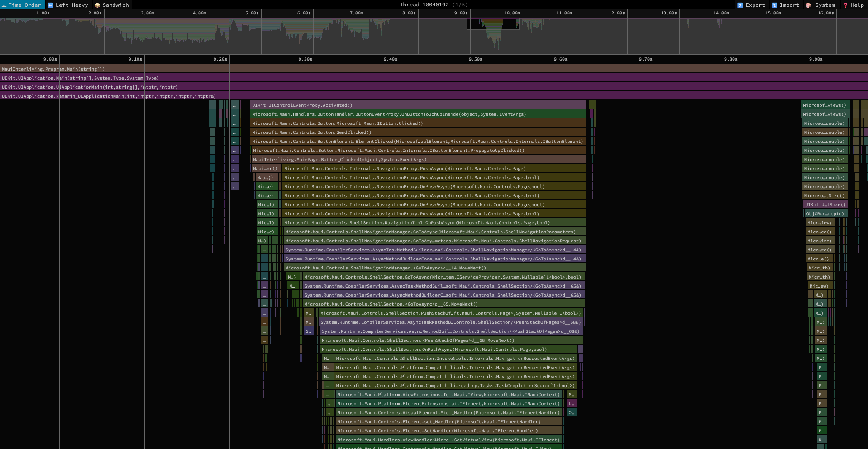Screen dimensions: 868x449
Task: Select AsyncMethodBuilderCore frame for ShellSection d__65
Action: (444, 295)
